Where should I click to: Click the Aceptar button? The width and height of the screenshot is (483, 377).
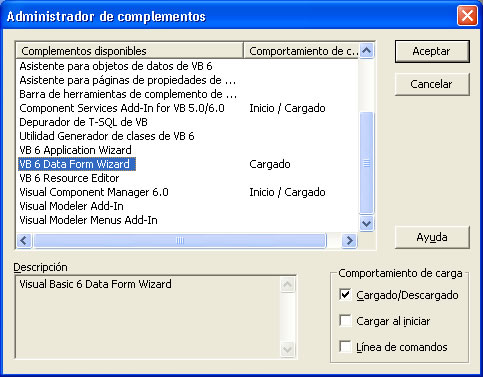pyautogui.click(x=432, y=51)
